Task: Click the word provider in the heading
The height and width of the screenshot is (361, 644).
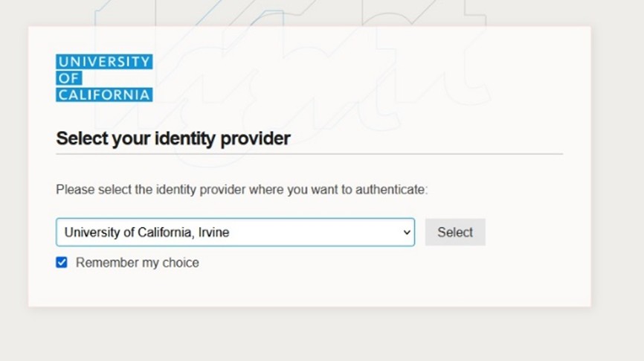Action: (x=258, y=138)
